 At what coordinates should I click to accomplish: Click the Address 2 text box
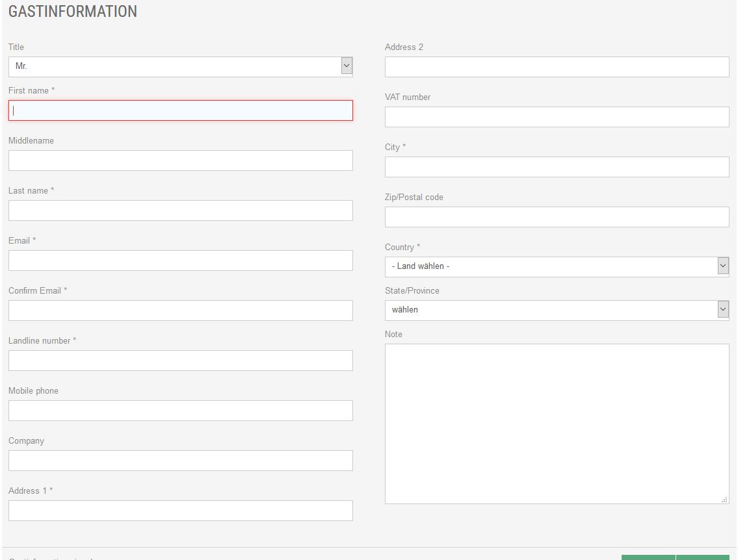pyautogui.click(x=557, y=67)
